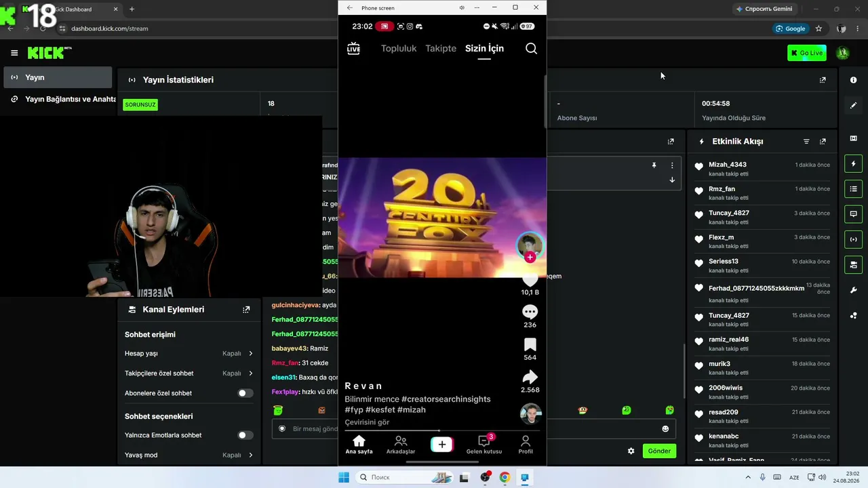This screenshot has height=488, width=868.
Task: Go to Ana sayfa in TikTok
Action: [359, 445]
